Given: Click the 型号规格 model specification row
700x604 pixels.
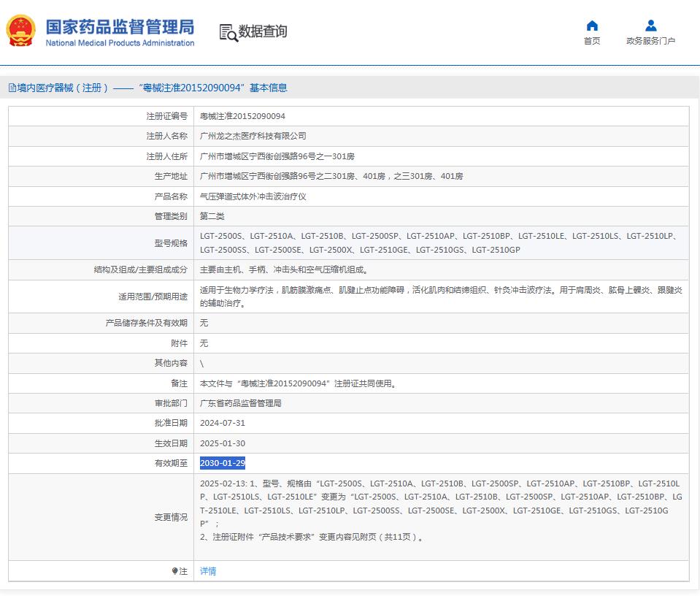Looking at the screenshot, I should [x=365, y=242].
